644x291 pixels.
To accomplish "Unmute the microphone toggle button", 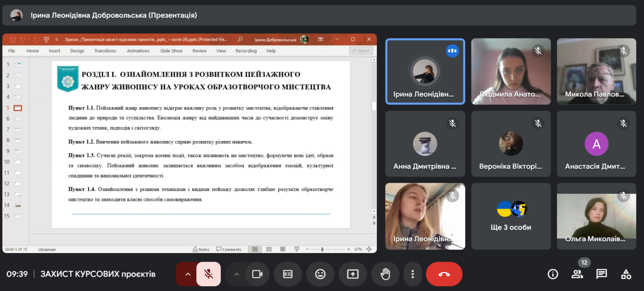I will point(208,274).
